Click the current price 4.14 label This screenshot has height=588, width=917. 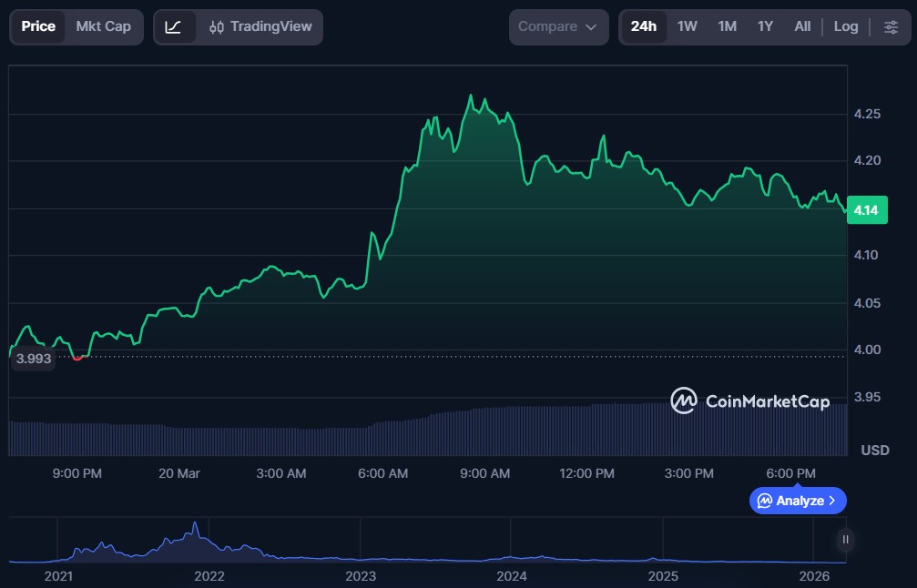(x=866, y=210)
